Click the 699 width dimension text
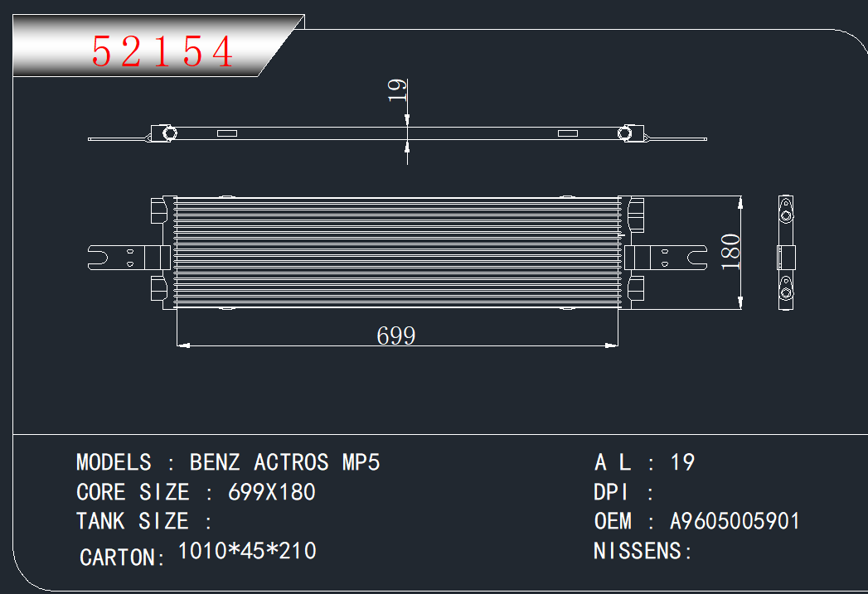The width and height of the screenshot is (868, 594). 395,336
